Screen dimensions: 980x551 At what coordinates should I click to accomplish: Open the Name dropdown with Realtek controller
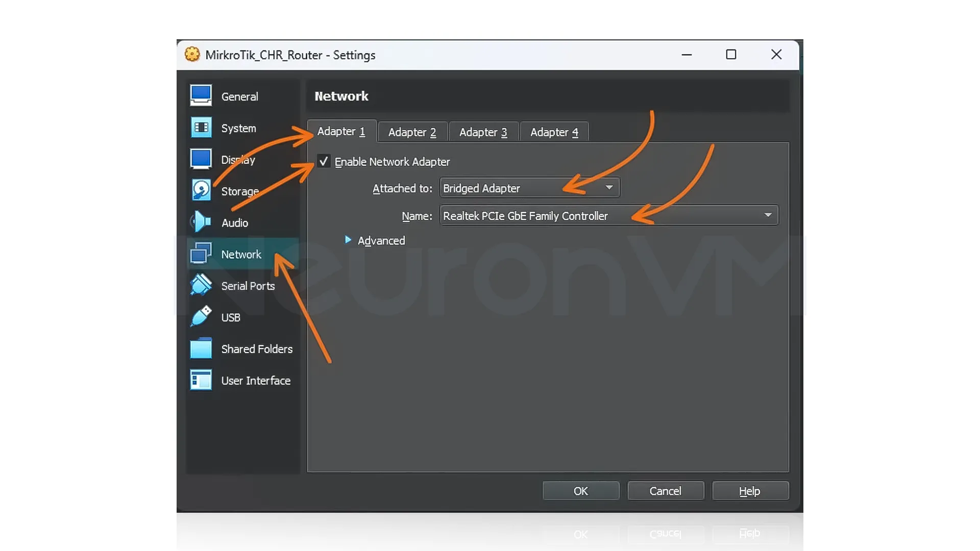(x=609, y=215)
